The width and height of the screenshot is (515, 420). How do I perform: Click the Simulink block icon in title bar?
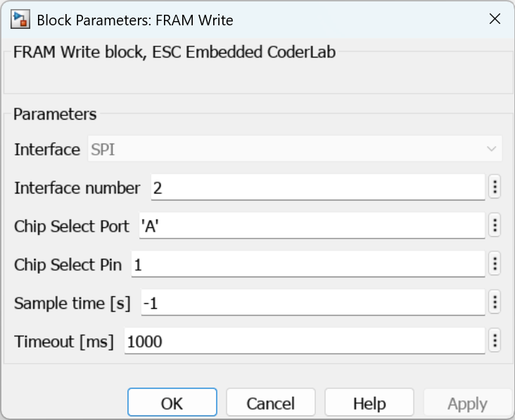coord(20,20)
